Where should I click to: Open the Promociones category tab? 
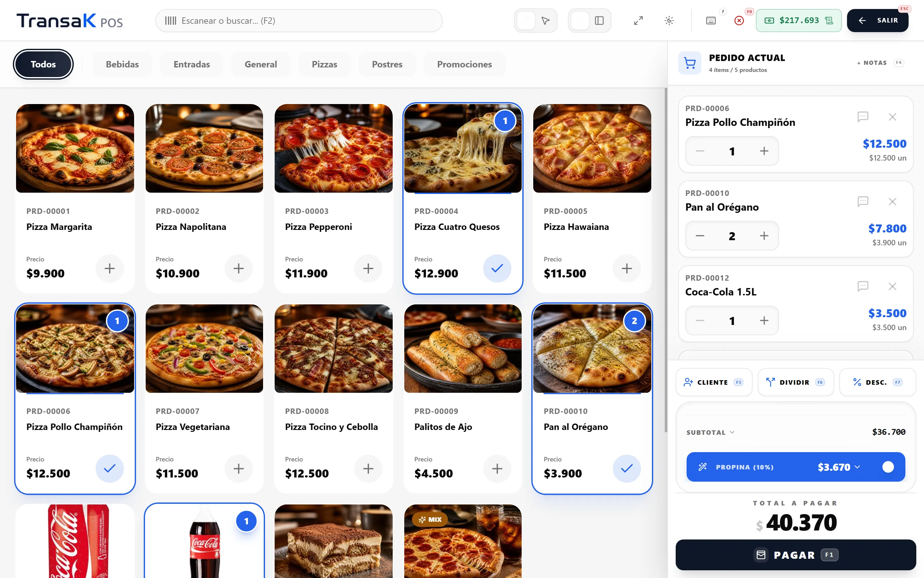(464, 64)
